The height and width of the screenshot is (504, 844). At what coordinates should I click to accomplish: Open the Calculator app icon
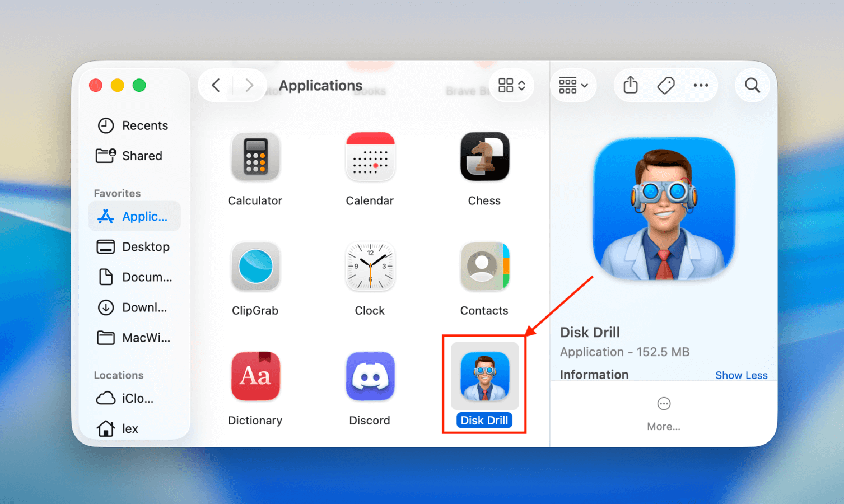(255, 157)
